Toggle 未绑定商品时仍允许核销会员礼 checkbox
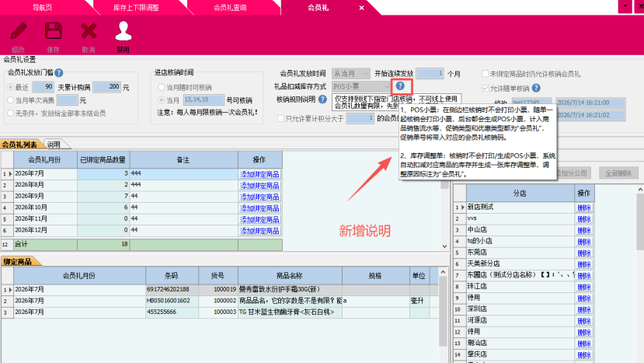This screenshot has width=644, height=363. [485, 74]
